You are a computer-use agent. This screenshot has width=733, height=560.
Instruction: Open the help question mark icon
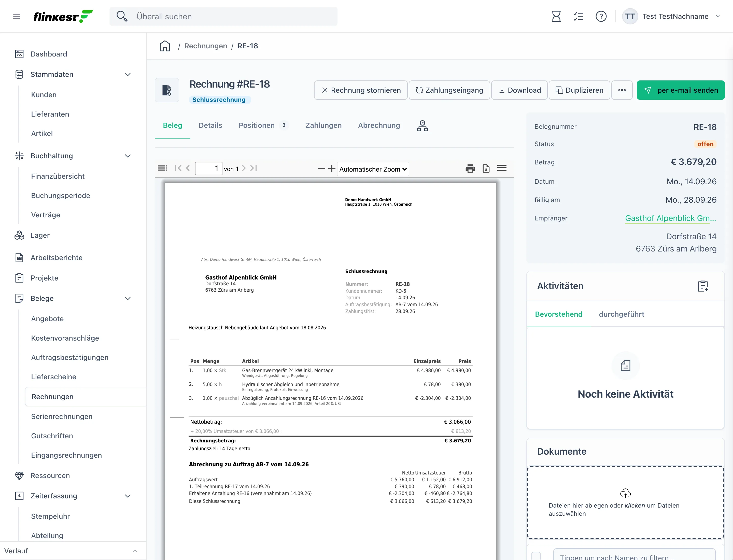click(x=601, y=16)
